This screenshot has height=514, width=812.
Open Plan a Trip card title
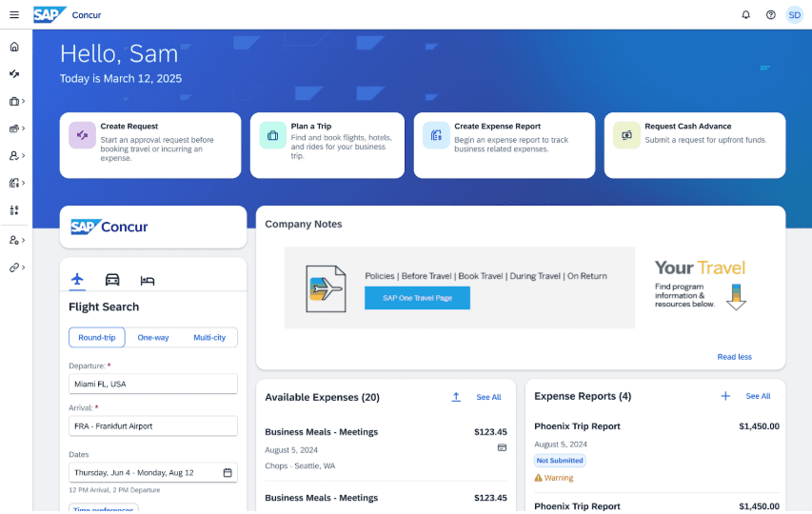coord(310,127)
